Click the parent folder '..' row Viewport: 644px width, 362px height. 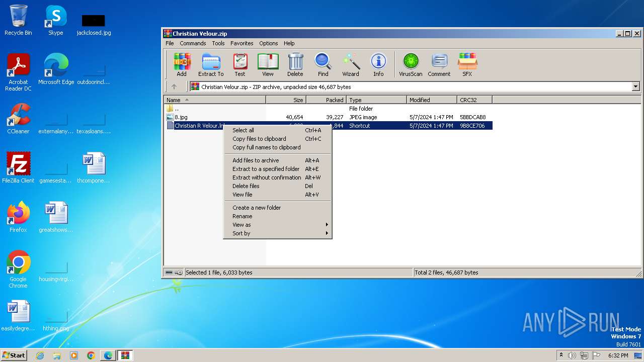pos(329,109)
